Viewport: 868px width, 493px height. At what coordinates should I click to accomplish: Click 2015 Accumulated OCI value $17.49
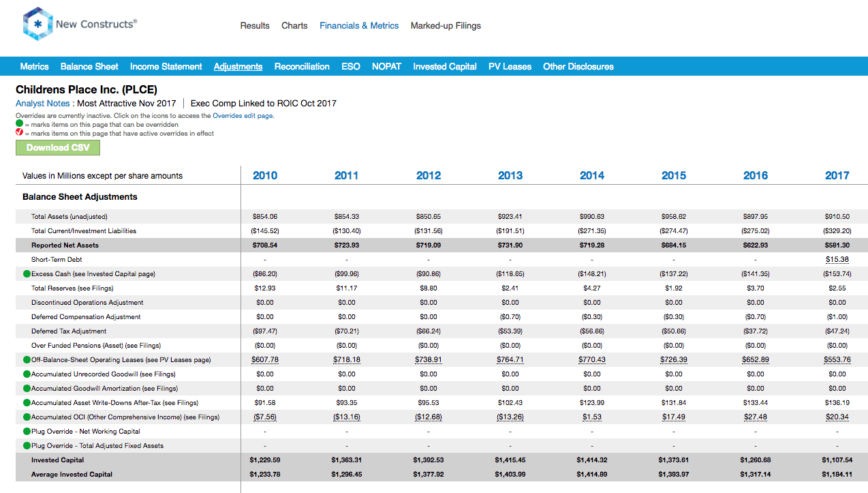coord(674,417)
